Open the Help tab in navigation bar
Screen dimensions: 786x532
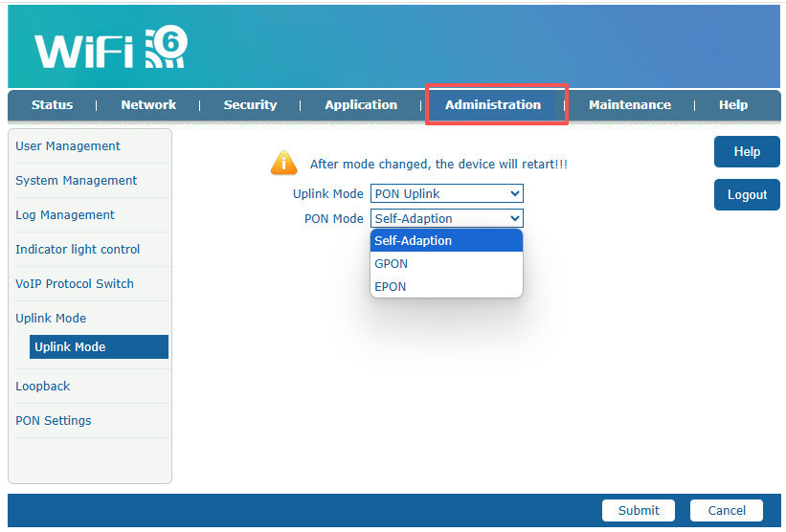[x=733, y=104]
